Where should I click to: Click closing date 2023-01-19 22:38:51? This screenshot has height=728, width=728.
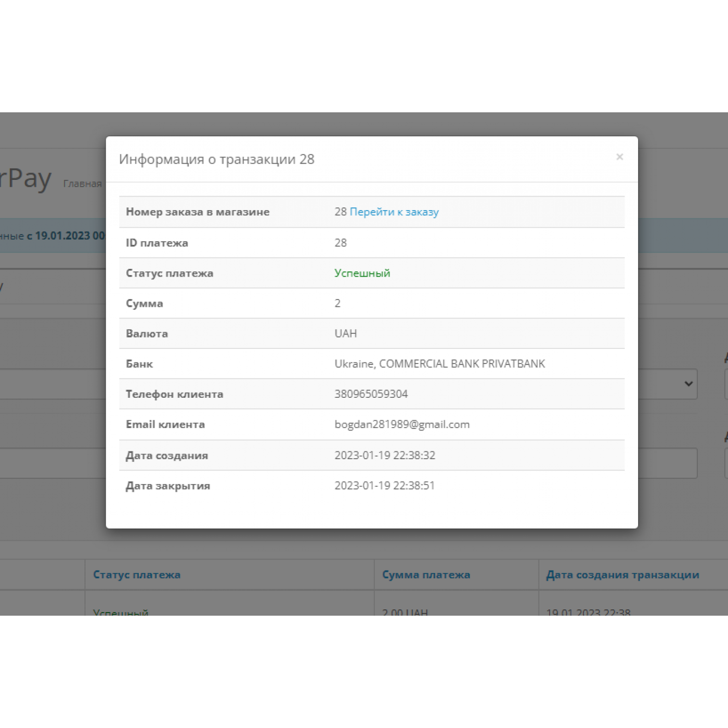[384, 486]
